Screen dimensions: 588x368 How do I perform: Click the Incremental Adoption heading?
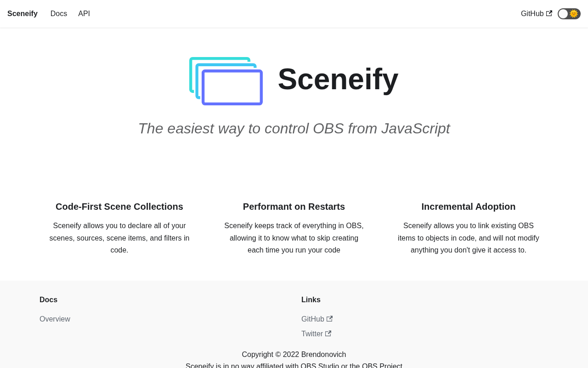coord(469,207)
